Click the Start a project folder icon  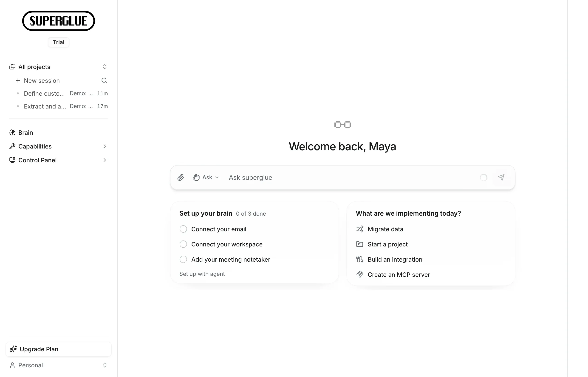pos(359,244)
